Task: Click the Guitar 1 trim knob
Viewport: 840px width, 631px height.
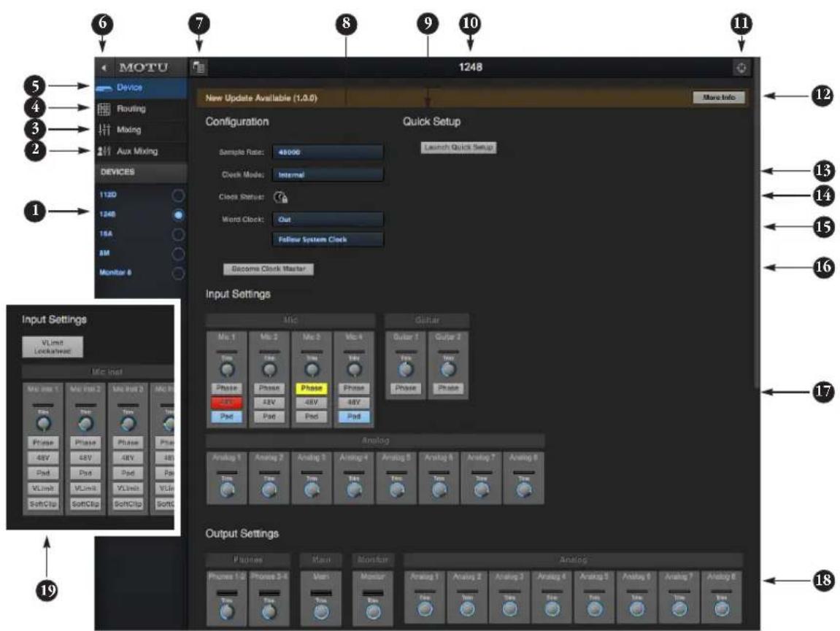Action: pyautogui.click(x=406, y=369)
